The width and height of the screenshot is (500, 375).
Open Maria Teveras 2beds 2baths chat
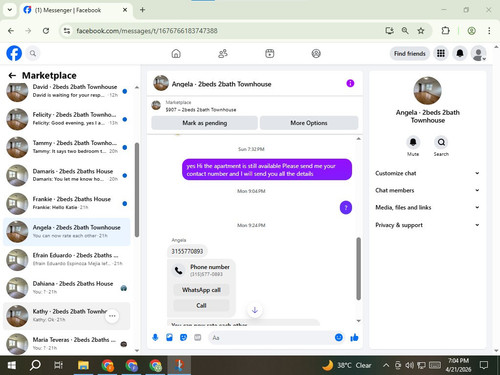tap(67, 344)
